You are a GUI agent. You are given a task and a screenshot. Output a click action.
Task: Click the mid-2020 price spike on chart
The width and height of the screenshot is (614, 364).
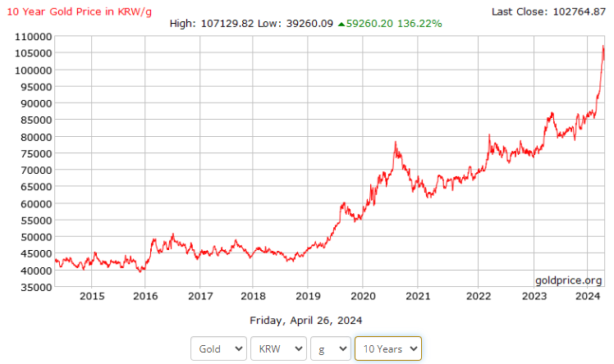(x=396, y=143)
